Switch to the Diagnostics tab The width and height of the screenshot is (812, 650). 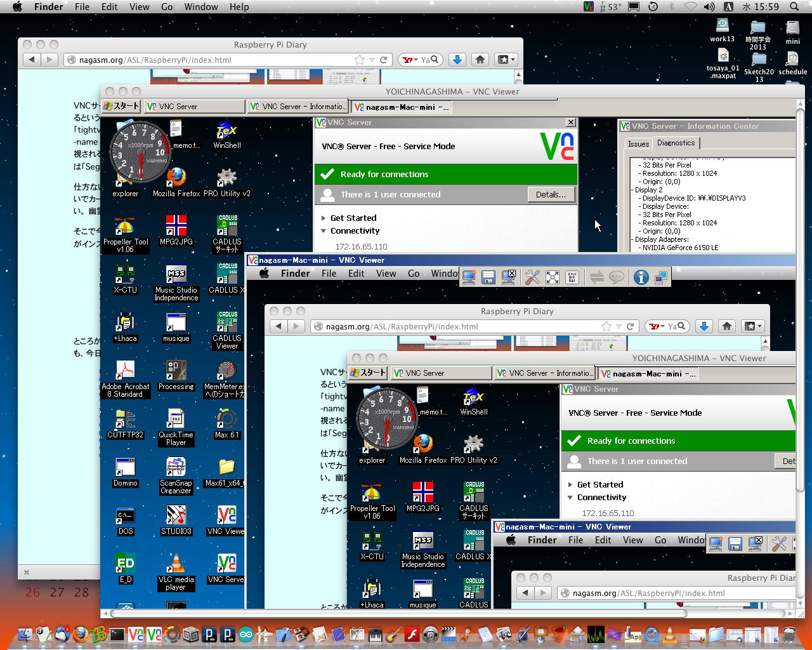click(x=676, y=143)
